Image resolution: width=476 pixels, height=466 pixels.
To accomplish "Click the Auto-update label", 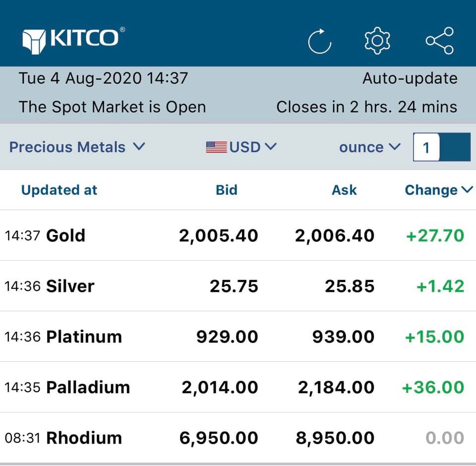I will point(410,78).
